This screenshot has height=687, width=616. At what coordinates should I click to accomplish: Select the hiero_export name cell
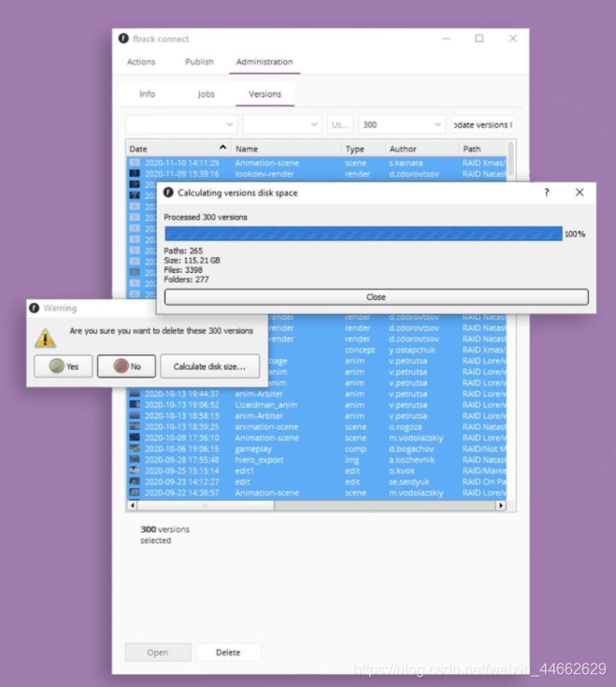coord(259,460)
